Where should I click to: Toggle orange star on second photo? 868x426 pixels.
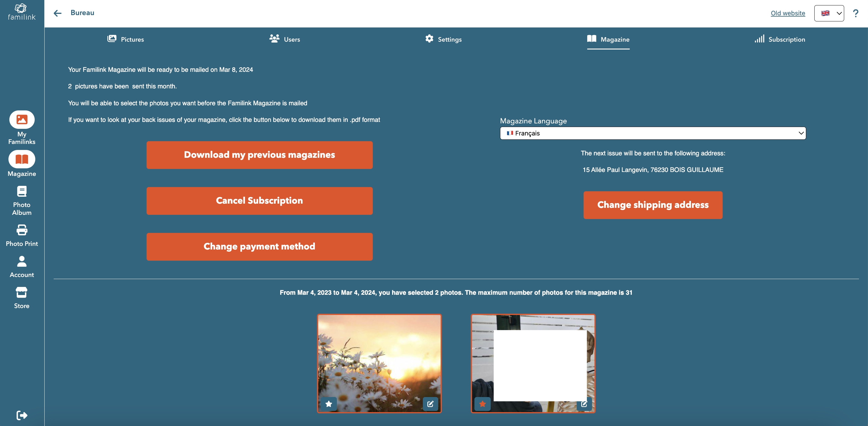(x=482, y=403)
